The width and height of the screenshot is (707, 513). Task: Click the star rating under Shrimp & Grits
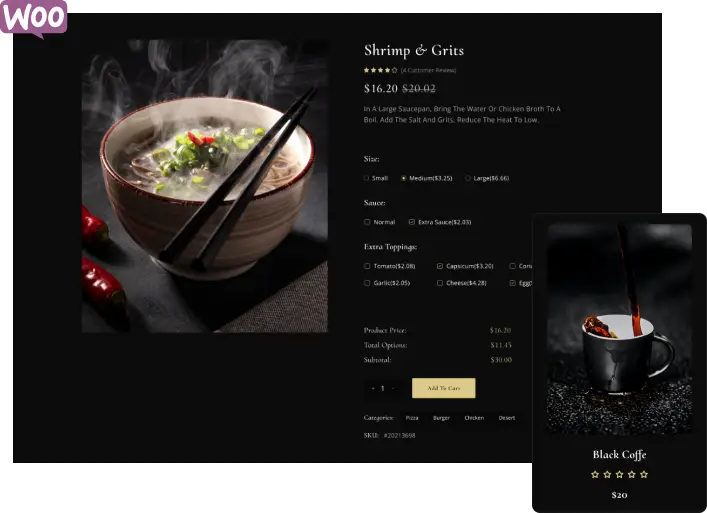click(x=381, y=70)
